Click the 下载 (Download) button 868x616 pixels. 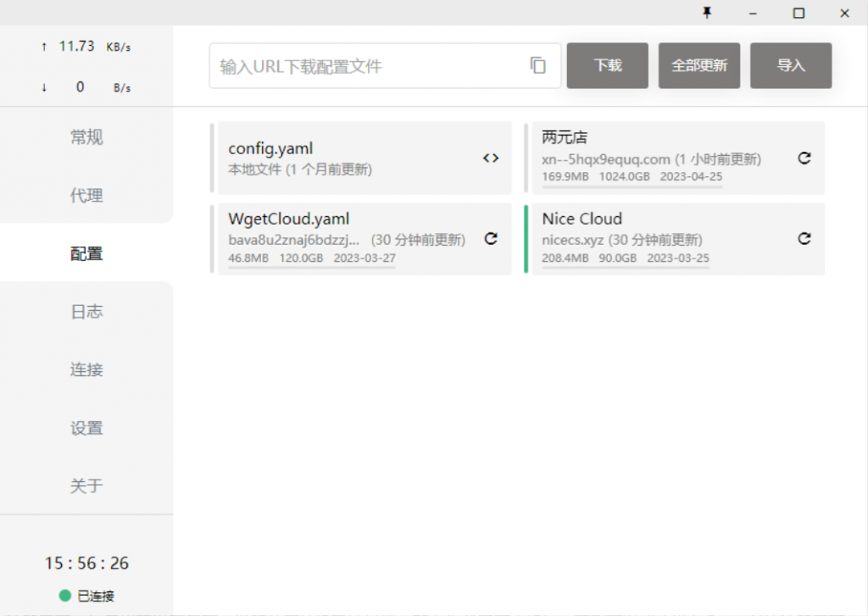(x=607, y=65)
